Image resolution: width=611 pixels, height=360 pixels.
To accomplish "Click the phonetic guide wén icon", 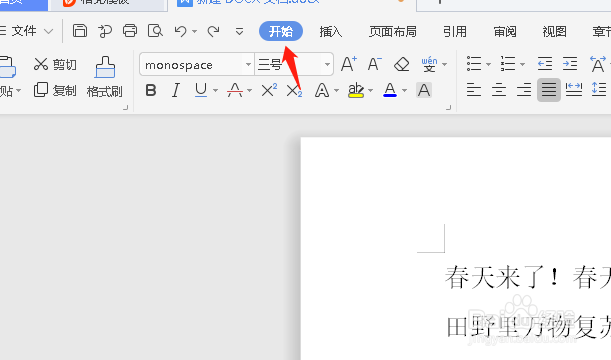I will [x=429, y=64].
